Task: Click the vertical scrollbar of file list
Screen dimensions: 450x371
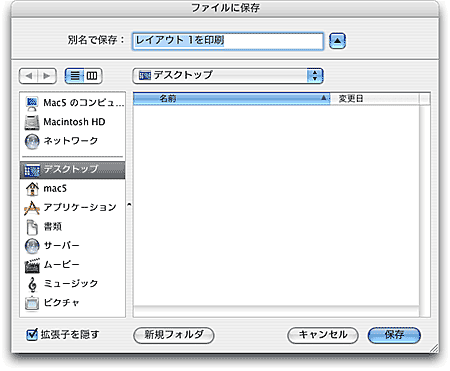Action: click(x=425, y=210)
